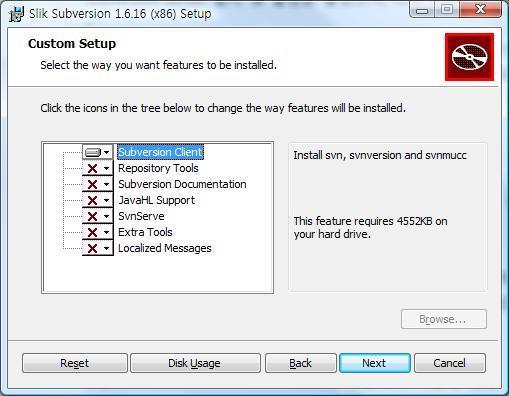Viewport: 509px width, 396px height.
Task: Open Extra Tools install-state dropdown icon
Action: [98, 232]
